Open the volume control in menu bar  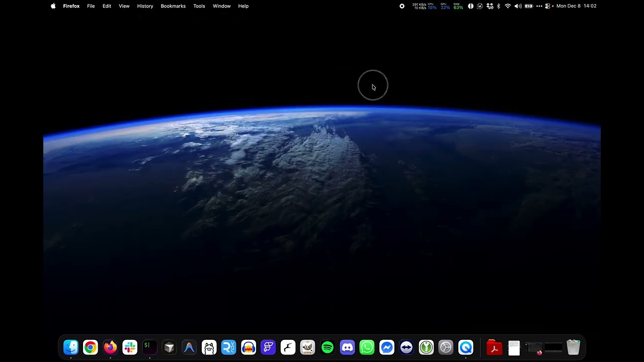click(518, 6)
